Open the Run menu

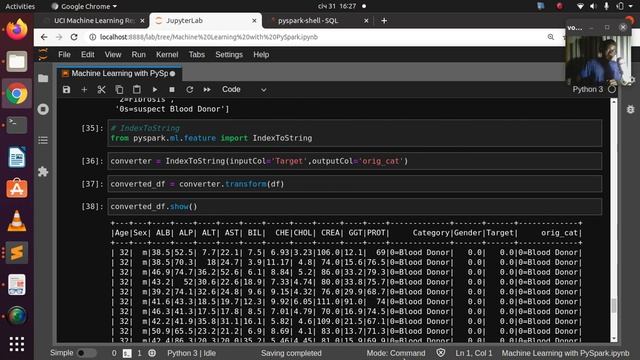pos(138,55)
